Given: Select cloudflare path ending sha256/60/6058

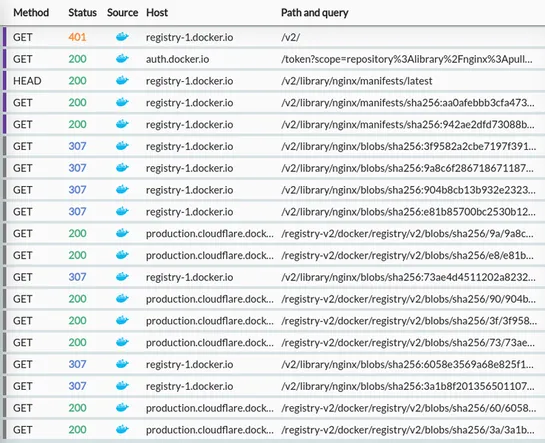Looking at the screenshot, I should point(409,408).
